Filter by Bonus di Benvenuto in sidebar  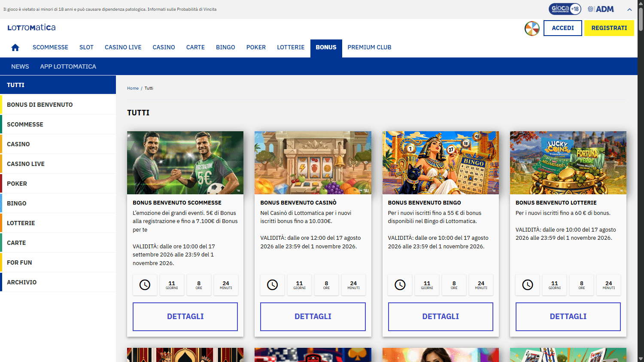(x=58, y=105)
